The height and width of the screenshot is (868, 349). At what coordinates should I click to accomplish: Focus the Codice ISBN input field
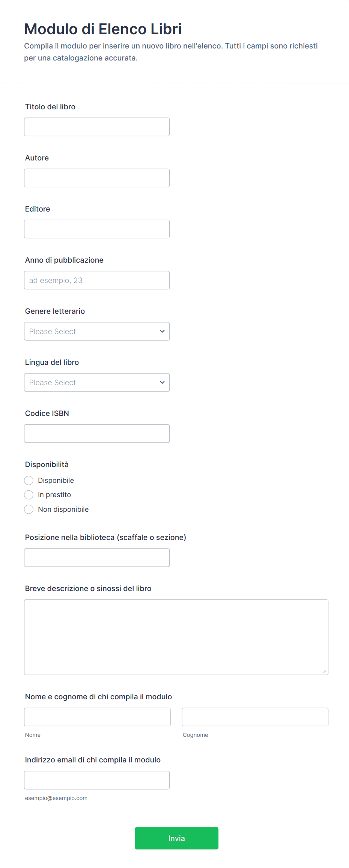97,434
